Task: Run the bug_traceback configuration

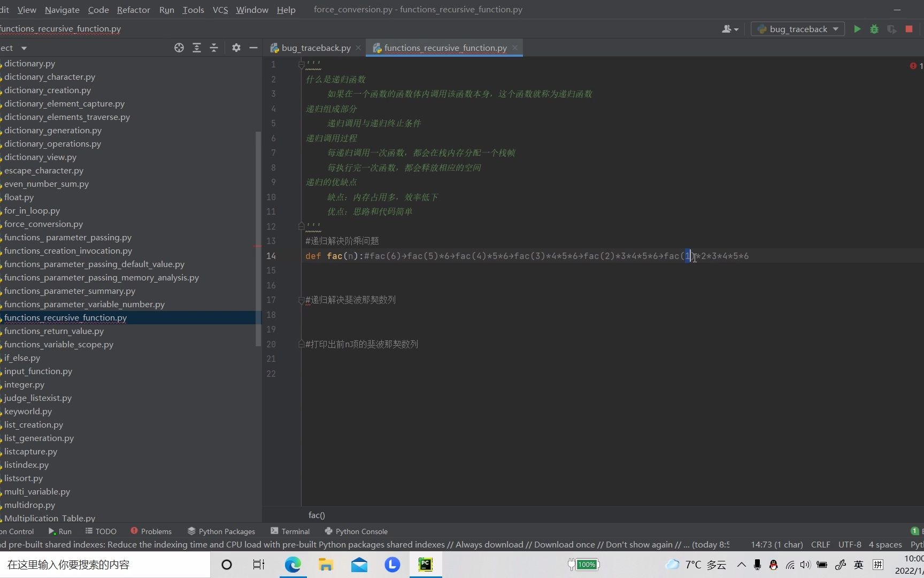Action: point(857,29)
